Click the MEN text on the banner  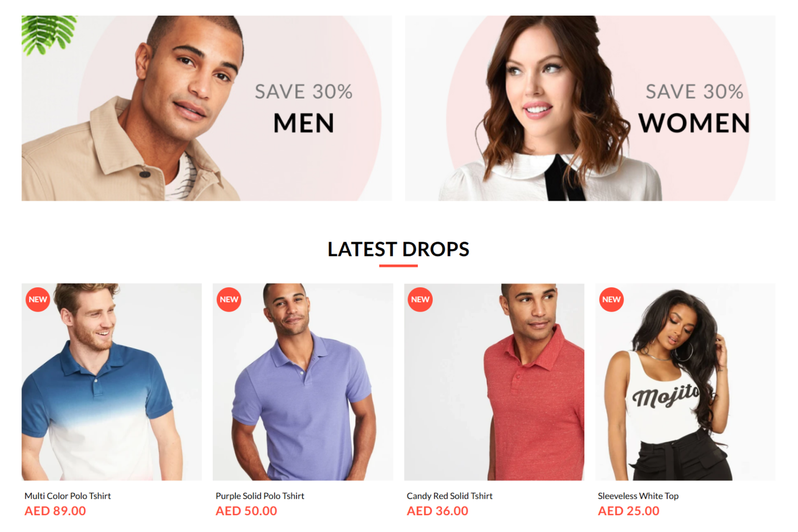click(304, 123)
